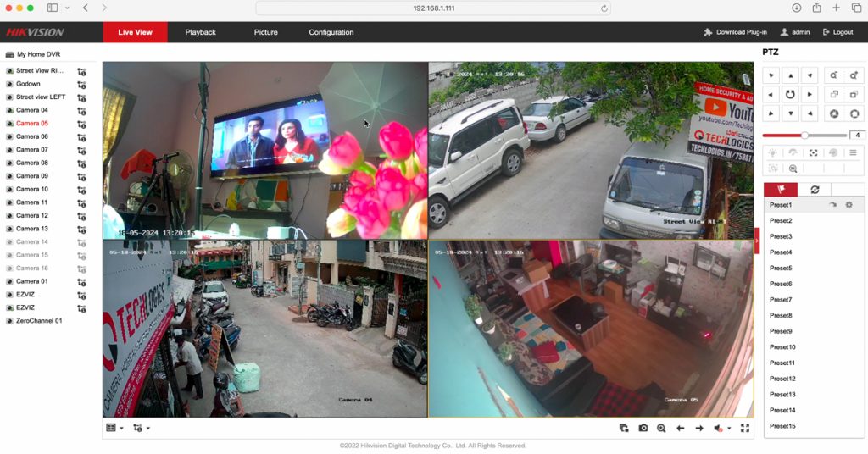The width and height of the screenshot is (868, 454).
Task: Enable digital zoom from the bottom toolbar
Action: coord(661,429)
